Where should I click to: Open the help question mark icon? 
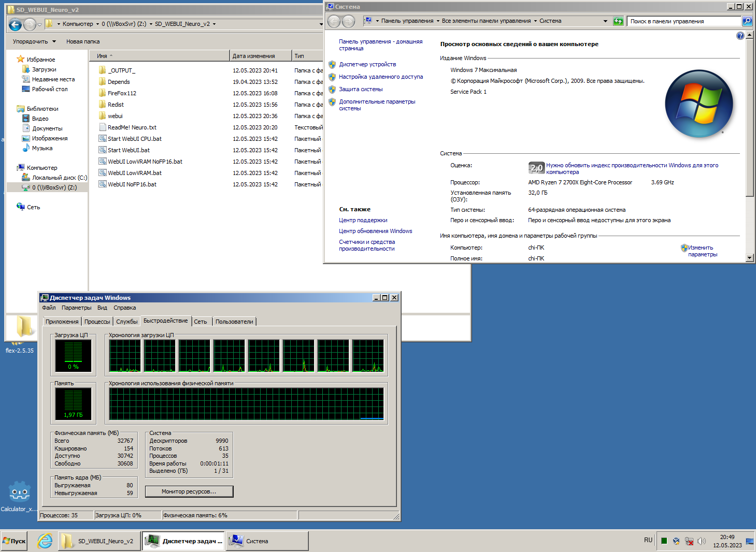(740, 36)
